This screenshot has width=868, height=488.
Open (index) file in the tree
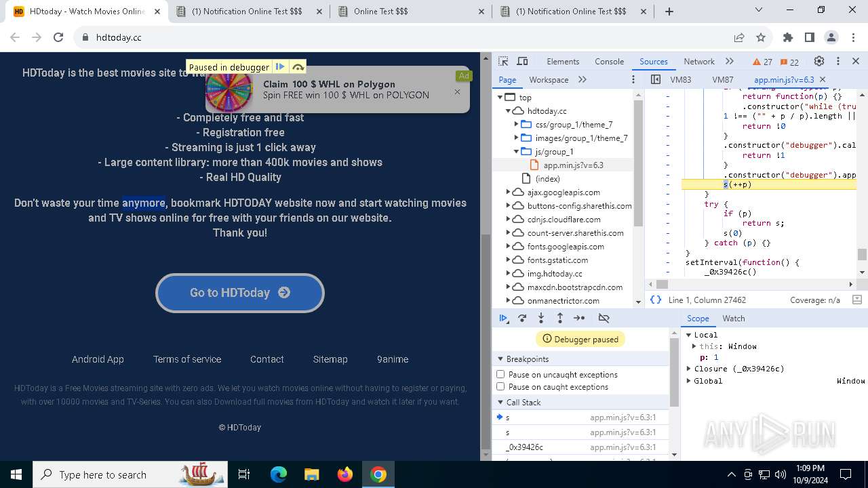[x=547, y=179]
